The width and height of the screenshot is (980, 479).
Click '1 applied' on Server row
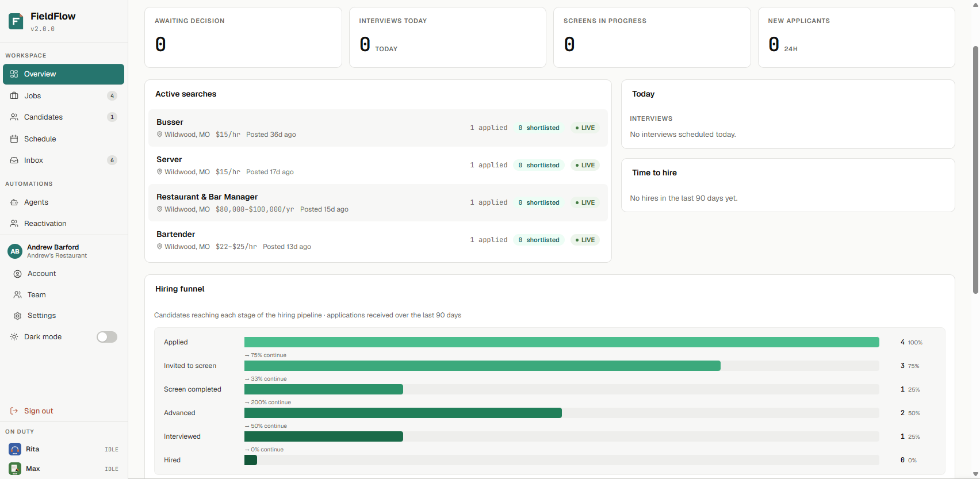point(489,165)
